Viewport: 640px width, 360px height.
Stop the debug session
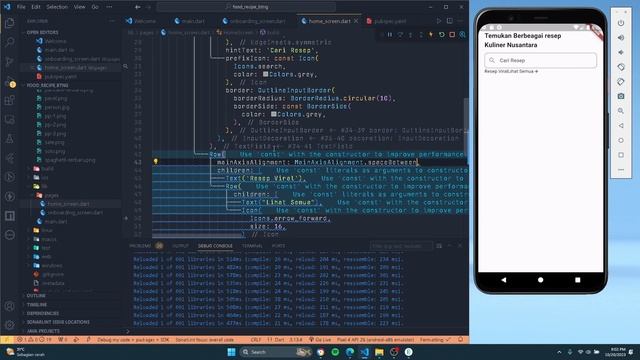tap(452, 35)
